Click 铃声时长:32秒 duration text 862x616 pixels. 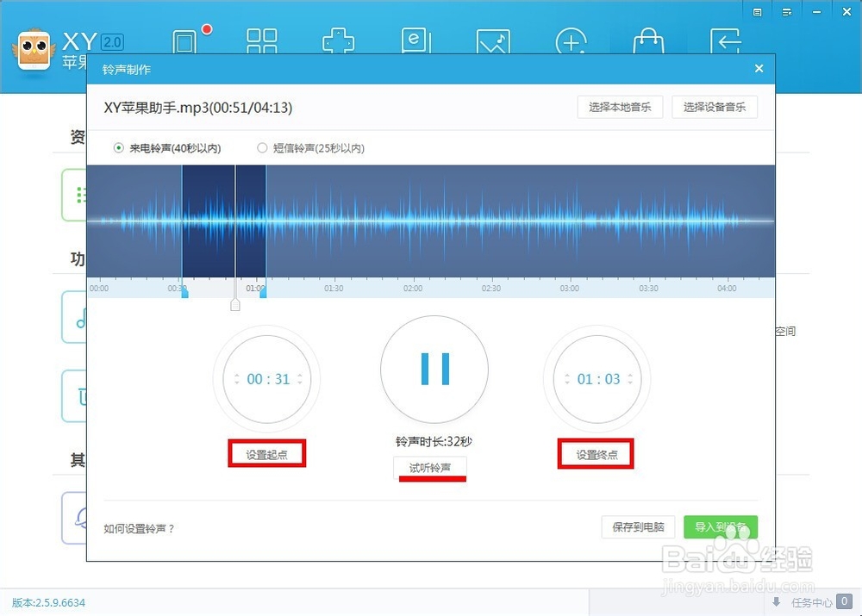434,441
